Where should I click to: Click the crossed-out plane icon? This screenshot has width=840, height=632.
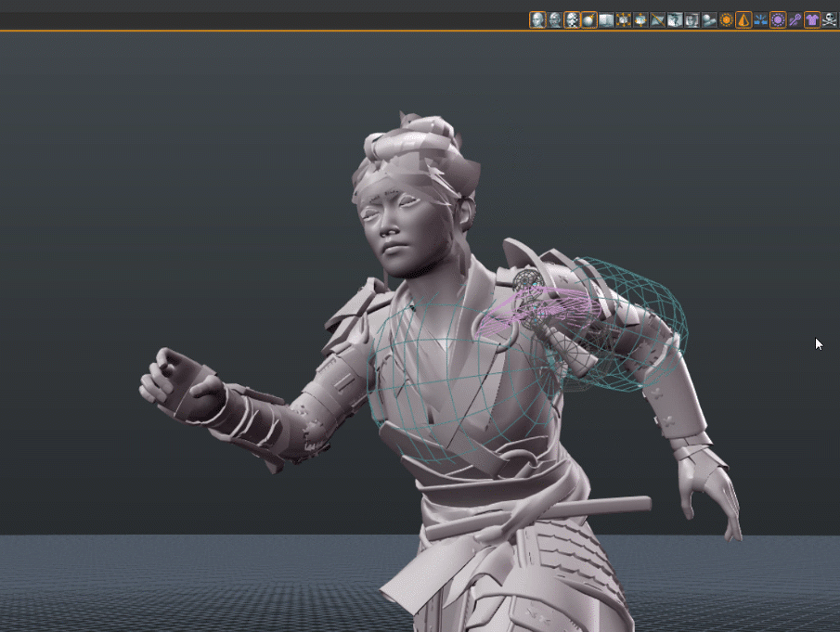point(656,19)
